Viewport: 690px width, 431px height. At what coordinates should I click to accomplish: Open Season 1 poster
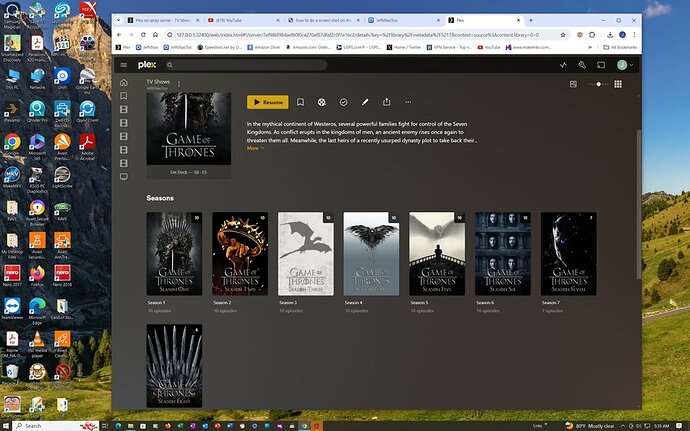pos(174,254)
